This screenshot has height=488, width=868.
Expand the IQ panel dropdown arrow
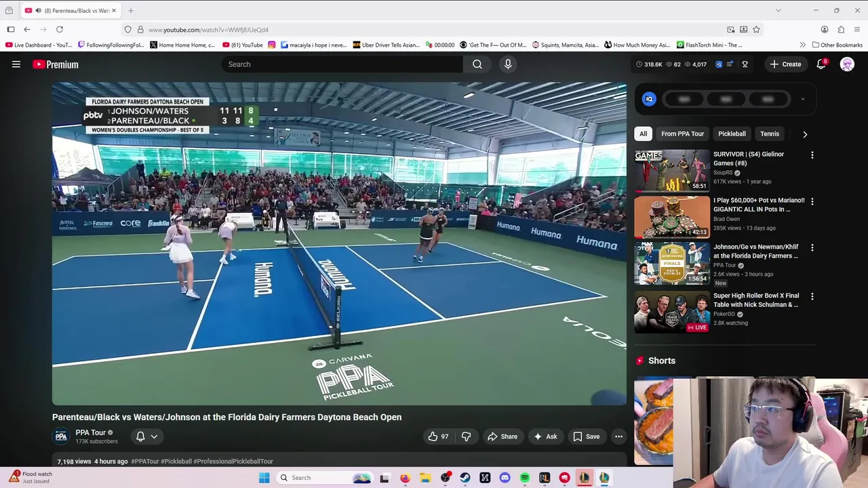[803, 99]
